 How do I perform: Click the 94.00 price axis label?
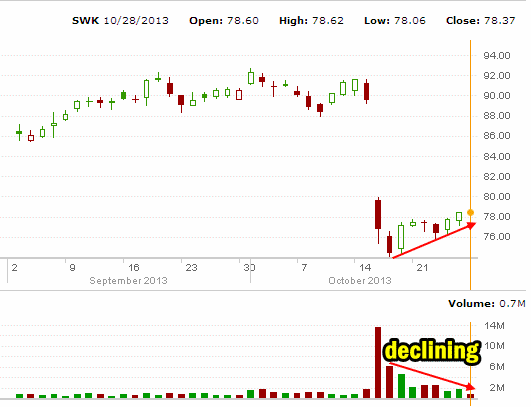(x=497, y=56)
